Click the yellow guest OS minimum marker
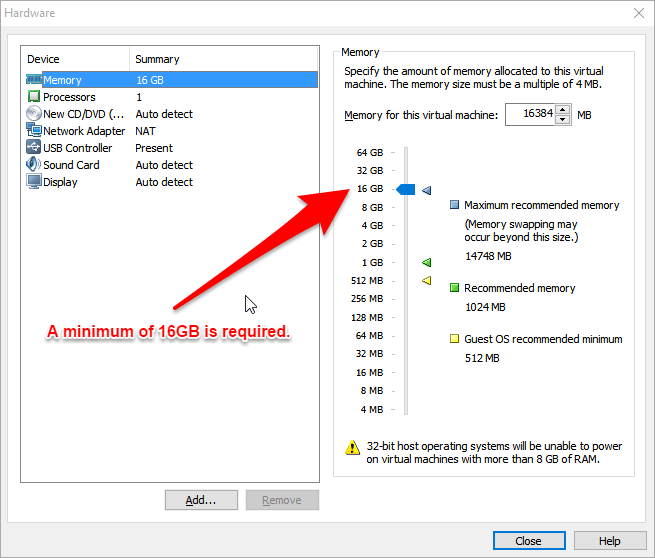This screenshot has height=558, width=655. pos(427,281)
